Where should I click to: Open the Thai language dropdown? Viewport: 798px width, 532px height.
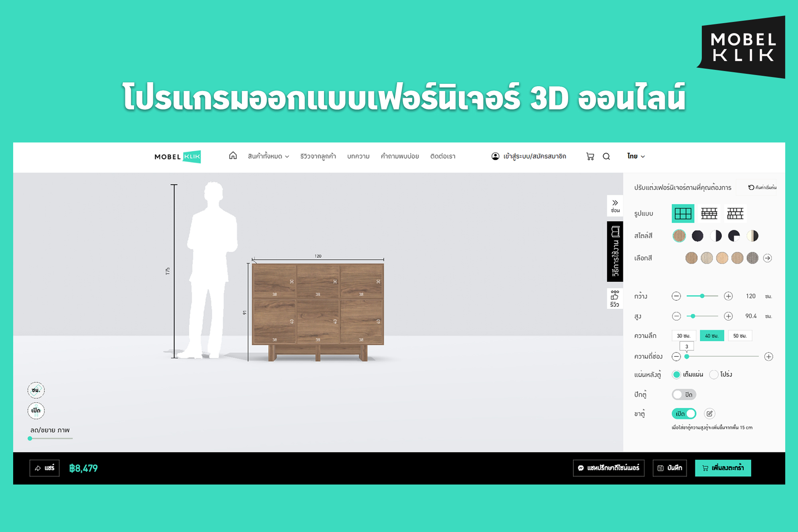(x=636, y=156)
